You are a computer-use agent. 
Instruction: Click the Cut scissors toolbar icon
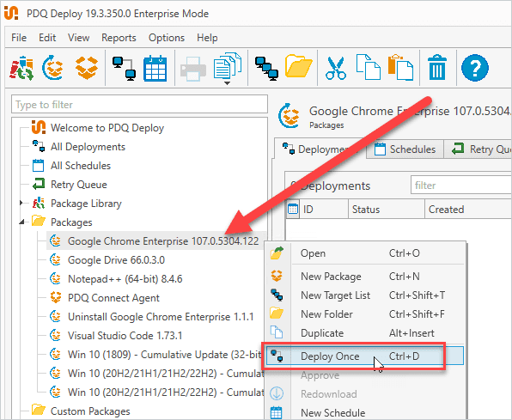pos(336,68)
